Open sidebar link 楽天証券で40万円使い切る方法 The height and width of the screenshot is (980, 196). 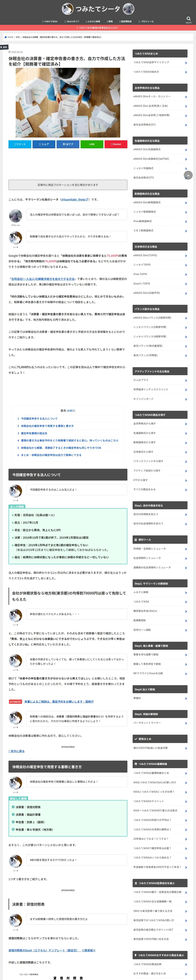tap(151, 939)
